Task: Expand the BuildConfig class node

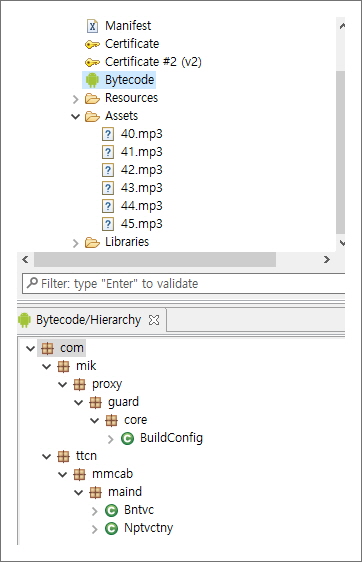Action: pyautogui.click(x=110, y=439)
